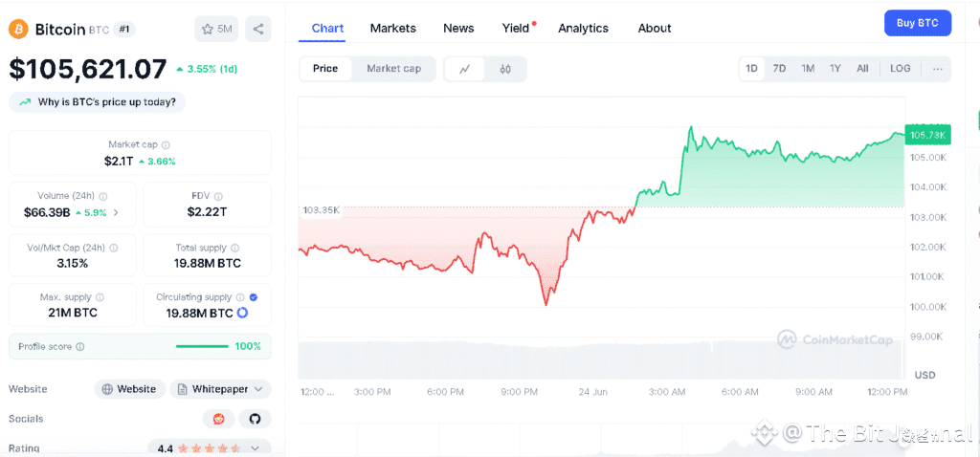Select the 7D time range
The image size is (980, 457).
point(779,69)
